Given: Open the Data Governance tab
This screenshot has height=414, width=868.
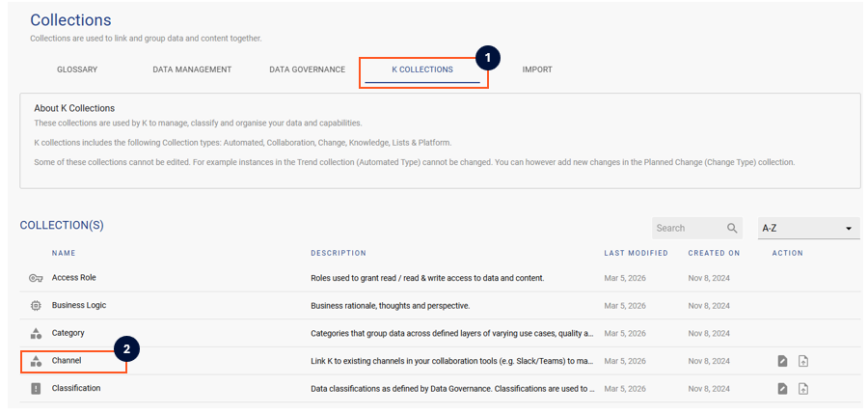Looking at the screenshot, I should click(x=307, y=69).
